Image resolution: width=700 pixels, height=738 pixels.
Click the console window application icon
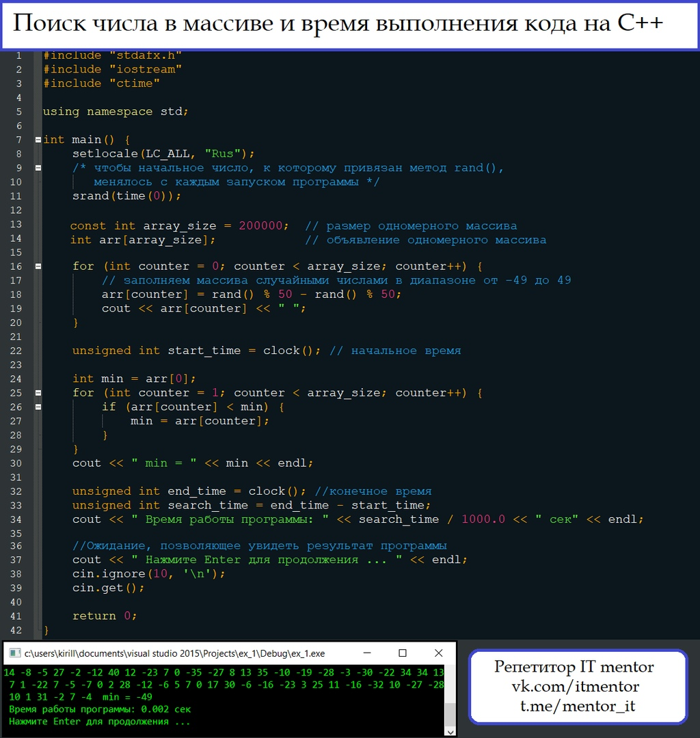point(15,653)
